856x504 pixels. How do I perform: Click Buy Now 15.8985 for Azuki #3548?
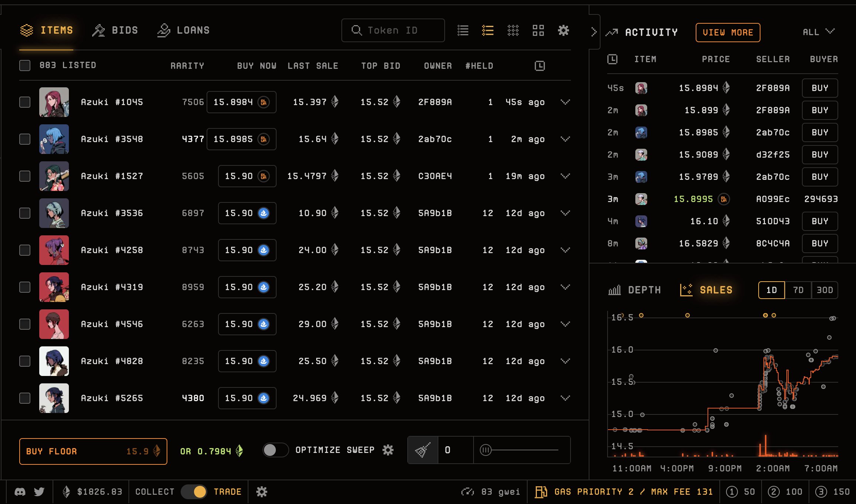click(241, 139)
